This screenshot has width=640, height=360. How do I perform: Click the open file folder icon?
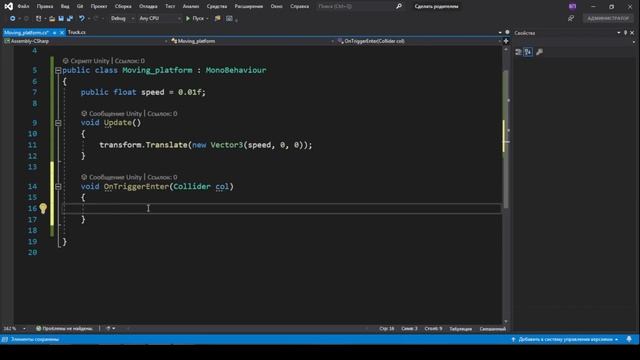point(52,18)
